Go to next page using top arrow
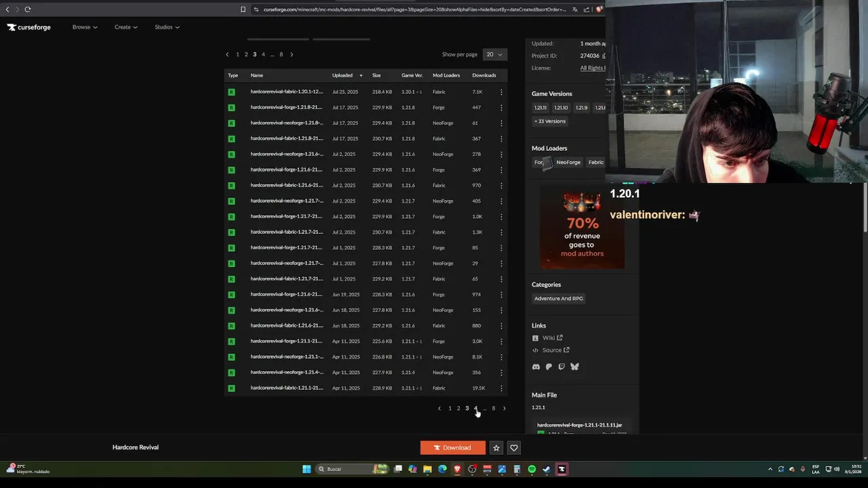Screen dimensions: 868x488 tap(292, 54)
